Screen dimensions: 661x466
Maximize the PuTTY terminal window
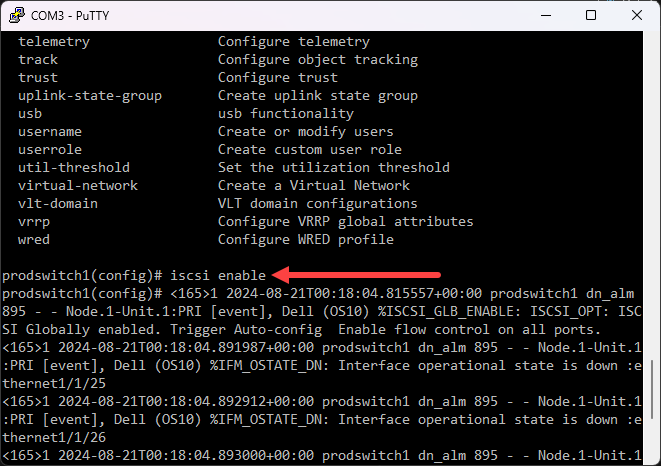click(591, 15)
